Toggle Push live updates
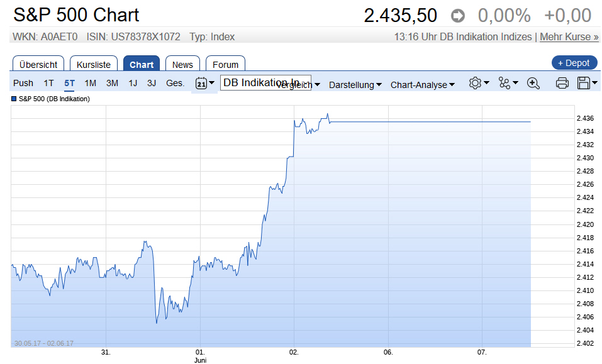The image size is (602, 364). click(23, 83)
